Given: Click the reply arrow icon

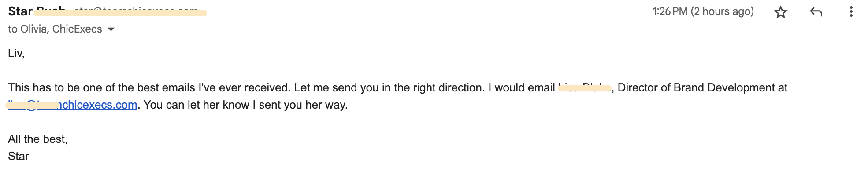Looking at the screenshot, I should point(816,12).
